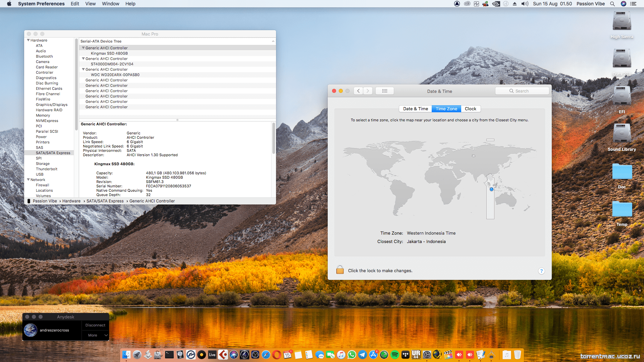
Task: Launch Spotify from the dock
Action: point(395,355)
